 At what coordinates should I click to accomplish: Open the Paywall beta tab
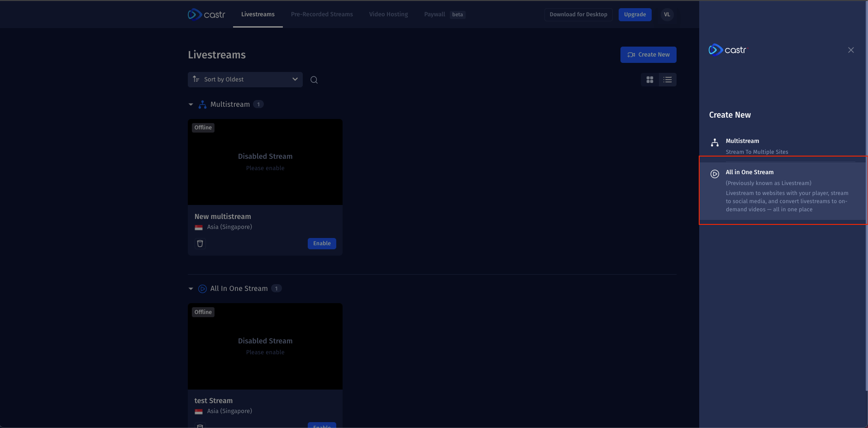click(445, 14)
